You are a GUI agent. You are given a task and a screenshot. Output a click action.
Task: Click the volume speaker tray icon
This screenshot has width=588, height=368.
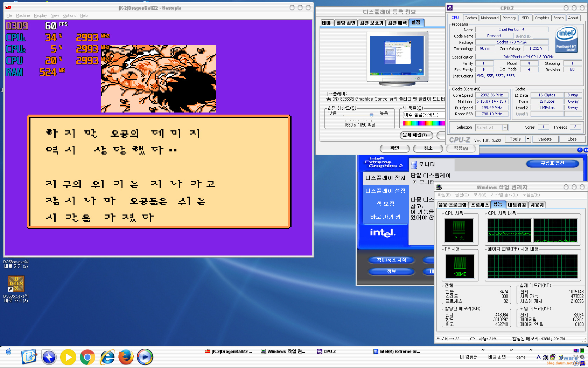[x=582, y=357]
